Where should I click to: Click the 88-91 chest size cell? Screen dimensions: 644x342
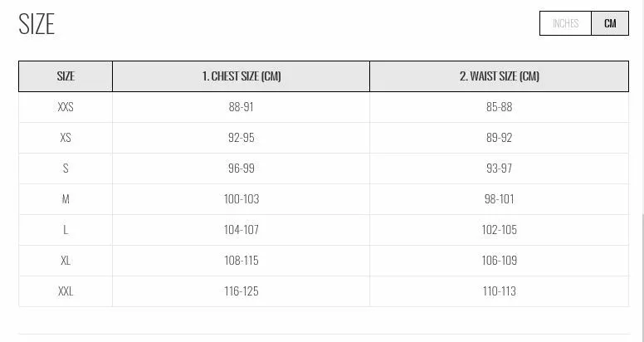(242, 107)
